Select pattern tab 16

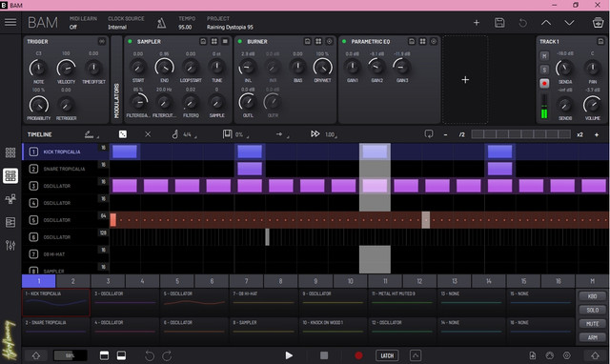(559, 281)
